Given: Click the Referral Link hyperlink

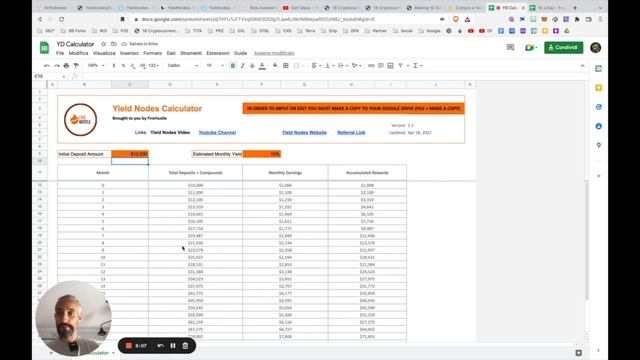Looking at the screenshot, I should tap(351, 133).
